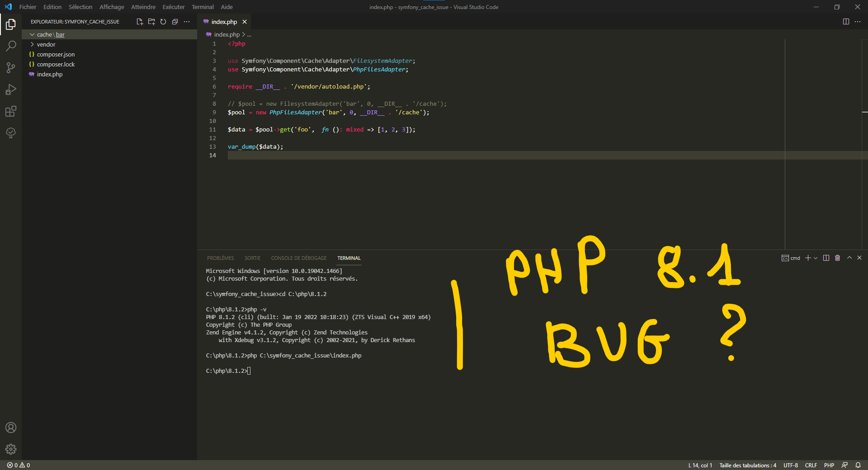The image size is (868, 470).
Task: Close the index.php editor tab
Action: click(x=245, y=22)
